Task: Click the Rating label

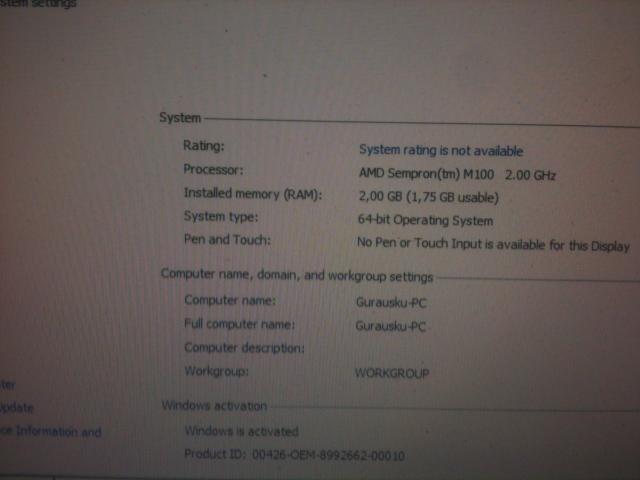Action: tap(204, 146)
